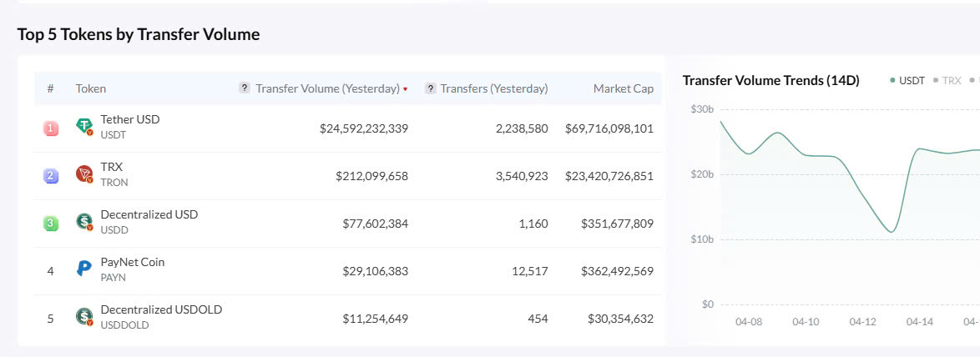Click the rank 2 badge
The height and width of the screenshot is (357, 980).
[51, 175]
